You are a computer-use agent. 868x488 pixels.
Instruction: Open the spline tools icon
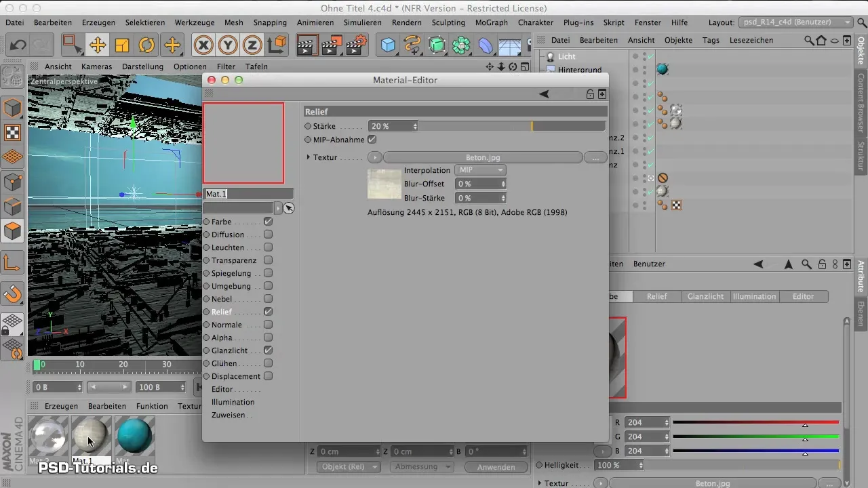click(412, 45)
